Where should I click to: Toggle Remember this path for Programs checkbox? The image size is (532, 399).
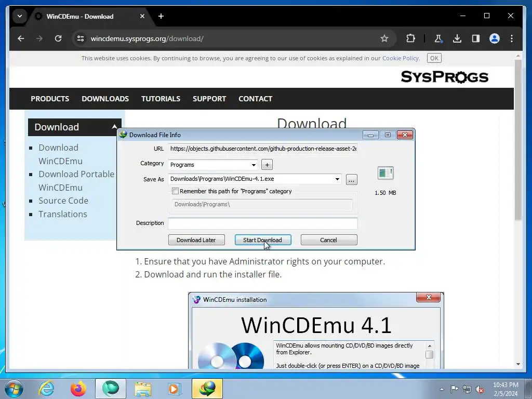[x=175, y=191]
